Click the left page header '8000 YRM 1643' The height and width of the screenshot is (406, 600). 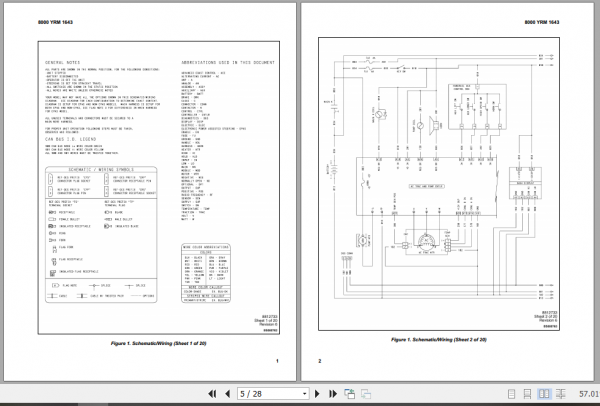point(55,22)
